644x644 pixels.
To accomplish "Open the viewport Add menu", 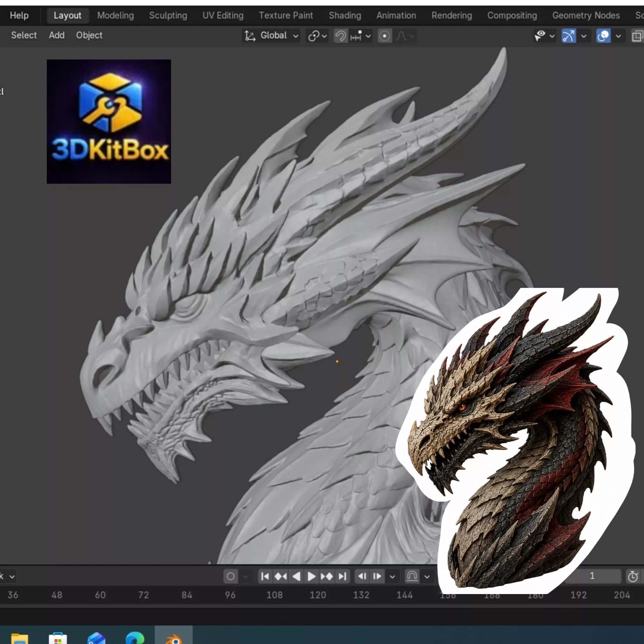I will click(x=57, y=35).
